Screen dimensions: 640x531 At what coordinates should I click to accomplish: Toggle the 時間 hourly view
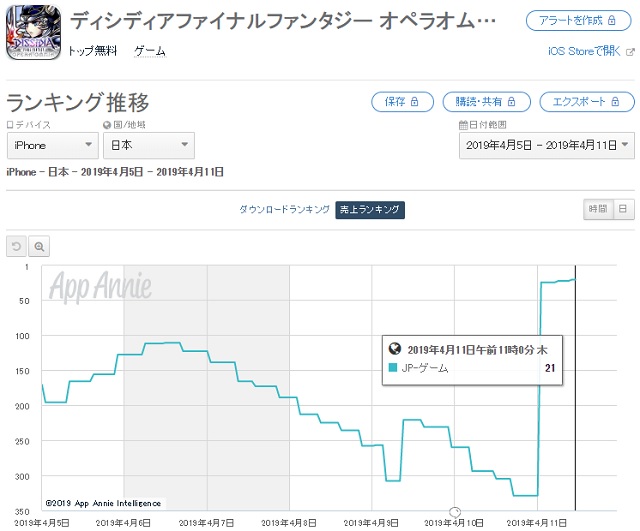pyautogui.click(x=598, y=209)
